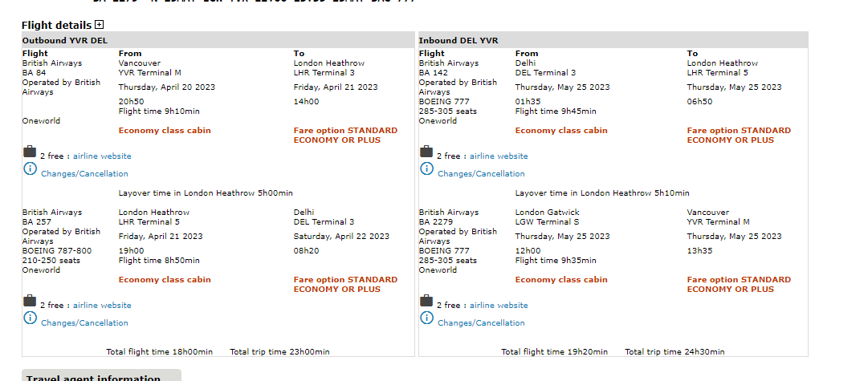Click baggage suitcase icon for flight BA 142
This screenshot has height=381, width=868.
click(426, 152)
